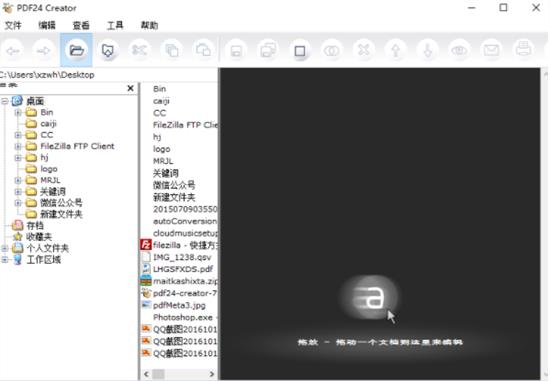This screenshot has height=381, width=550.
Task: Select 新建文件夹 in folder tree
Action: pyautogui.click(x=61, y=214)
